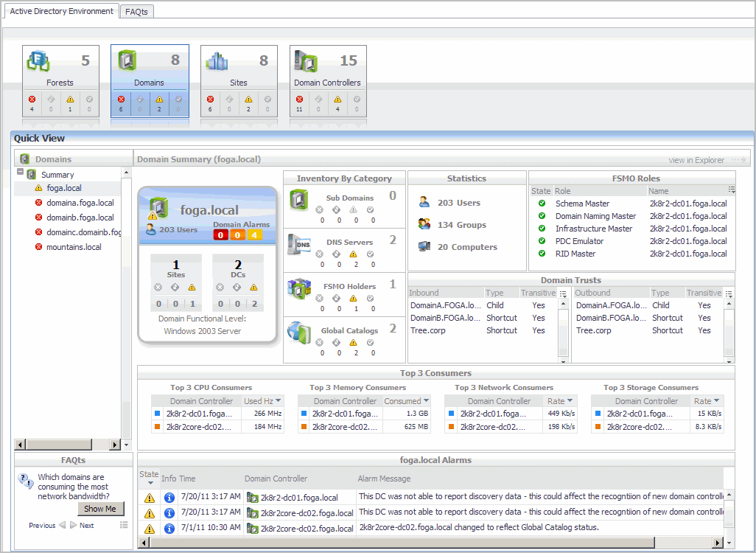The width and height of the screenshot is (756, 553).
Task: Open the Sites tile icon
Action: click(217, 60)
